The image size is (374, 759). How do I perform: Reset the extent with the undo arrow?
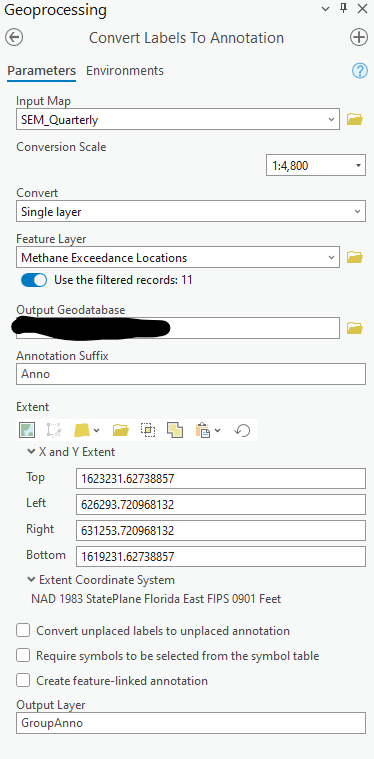click(x=242, y=430)
